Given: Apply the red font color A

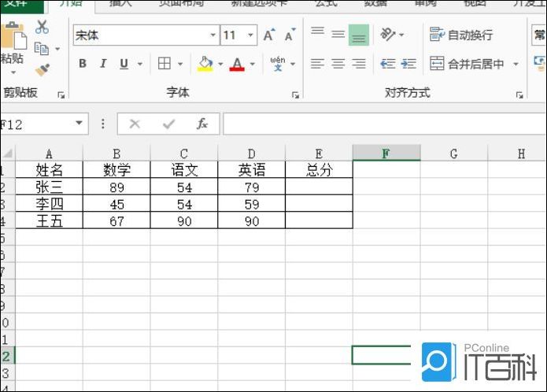Looking at the screenshot, I should tap(237, 64).
